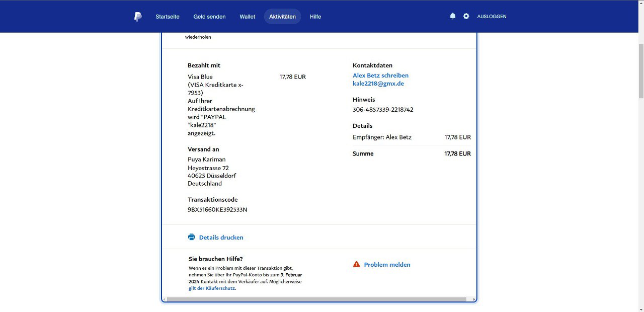Open the gilt der Käuferschutz link

click(212, 288)
